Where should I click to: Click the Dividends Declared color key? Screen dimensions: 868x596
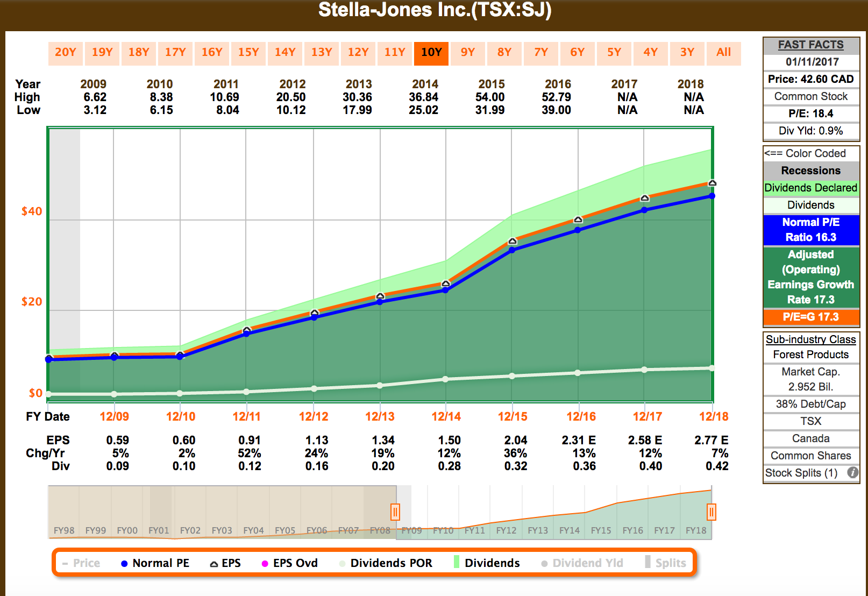811,188
